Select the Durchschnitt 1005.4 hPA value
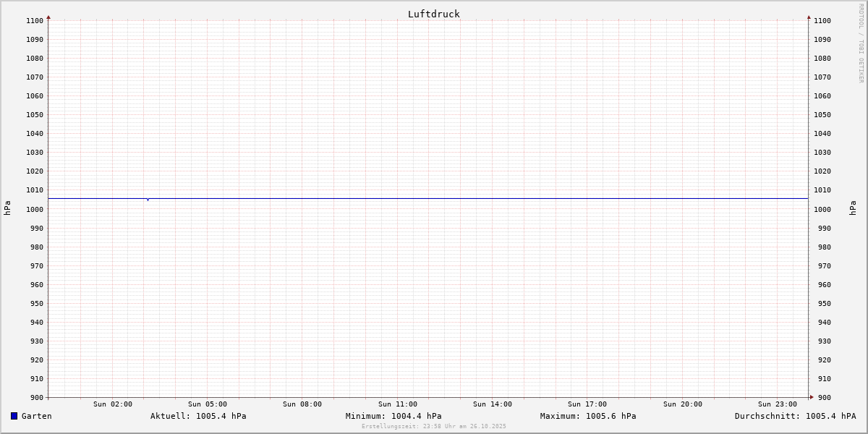This screenshot has width=868, height=434. tap(795, 416)
